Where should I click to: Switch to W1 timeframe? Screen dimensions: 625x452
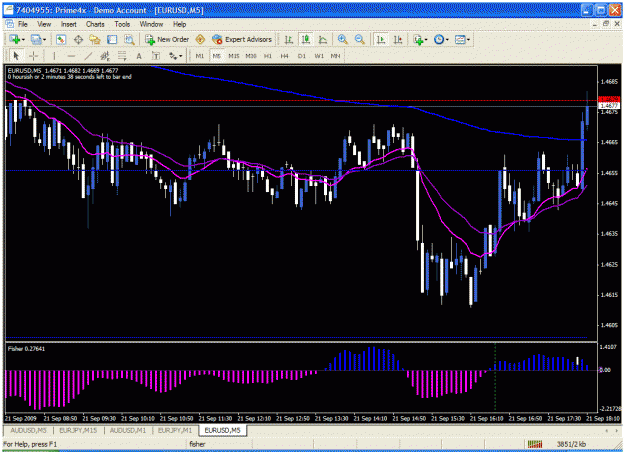[x=318, y=56]
